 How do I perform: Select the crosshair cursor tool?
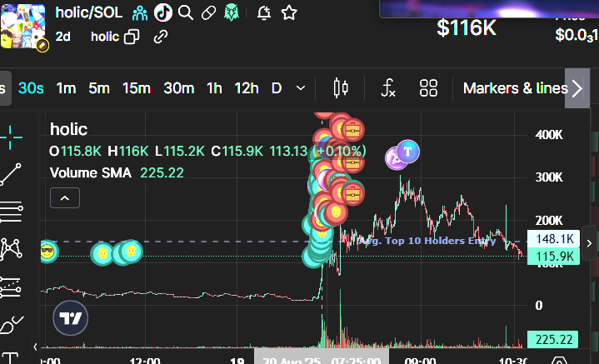pos(11,137)
